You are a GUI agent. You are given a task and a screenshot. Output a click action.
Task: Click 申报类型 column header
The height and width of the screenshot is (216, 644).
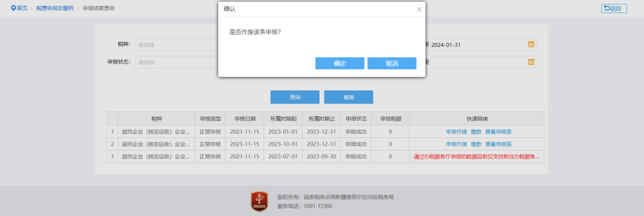[210, 119]
